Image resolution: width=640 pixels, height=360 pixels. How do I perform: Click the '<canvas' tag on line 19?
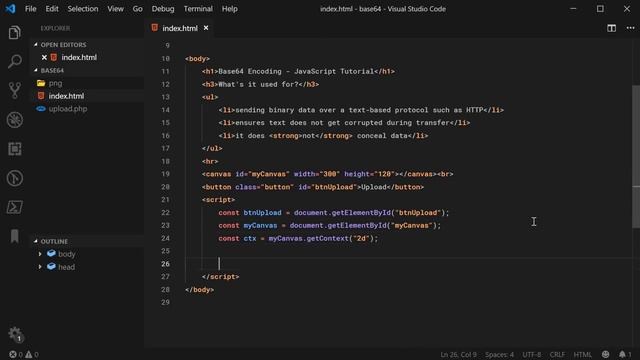(216, 174)
